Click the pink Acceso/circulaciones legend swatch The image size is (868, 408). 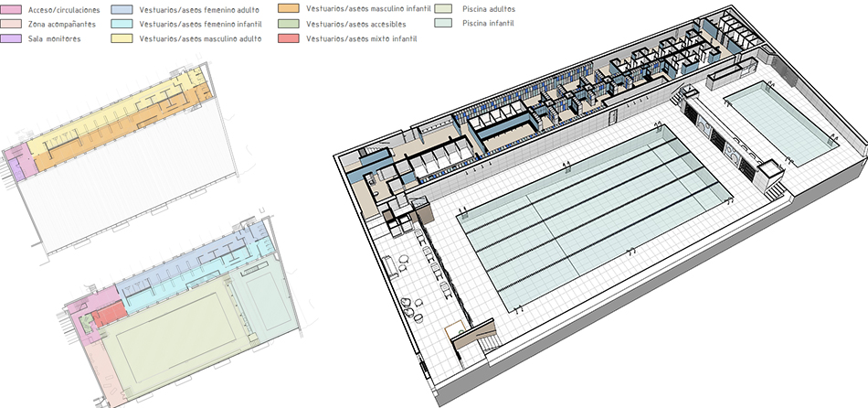[x=11, y=9]
